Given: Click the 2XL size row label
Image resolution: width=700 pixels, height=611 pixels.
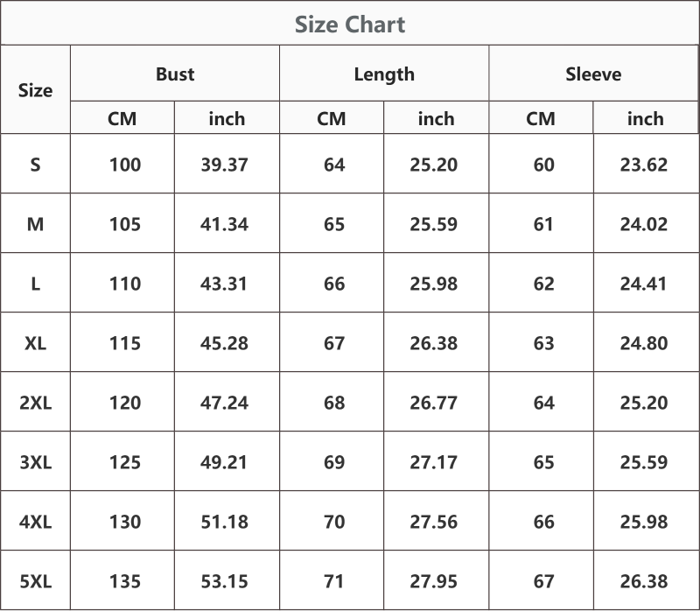Looking at the screenshot, I should click(x=35, y=403).
